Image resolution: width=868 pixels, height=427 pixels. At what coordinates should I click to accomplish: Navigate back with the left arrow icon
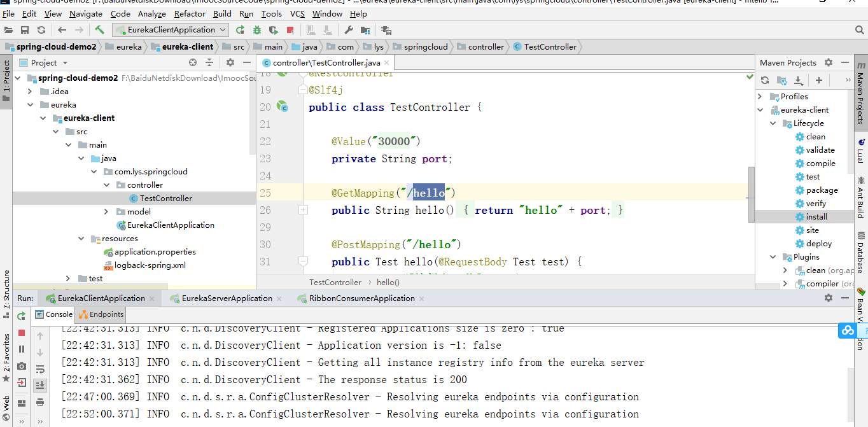pos(62,30)
